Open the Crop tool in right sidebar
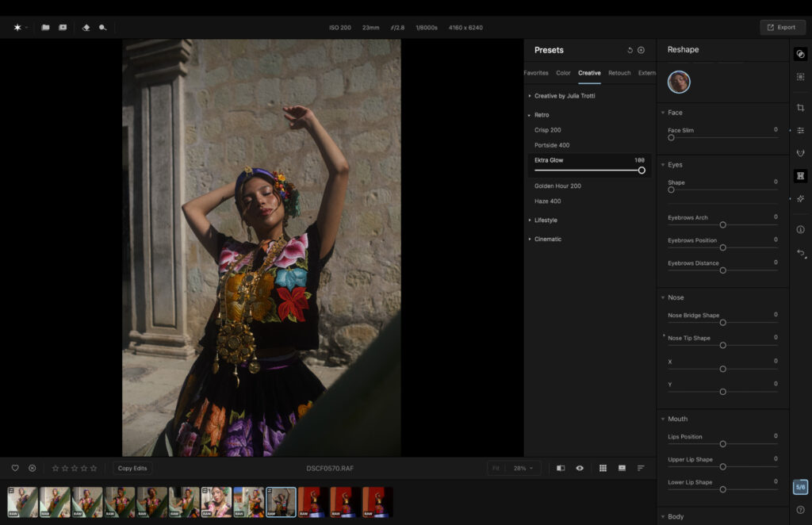The image size is (812, 525). (800, 107)
